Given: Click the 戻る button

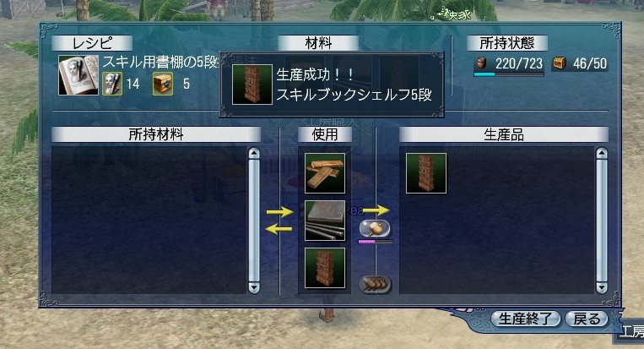Looking at the screenshot, I should 587,319.
